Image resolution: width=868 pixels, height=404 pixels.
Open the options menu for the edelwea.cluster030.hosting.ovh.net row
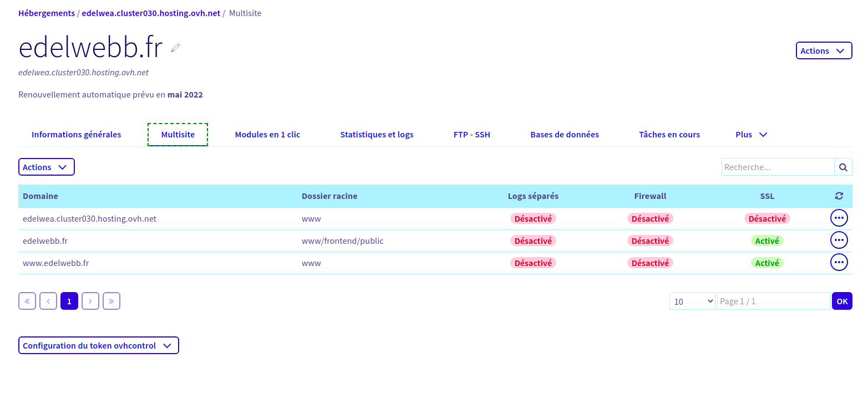[x=839, y=218]
